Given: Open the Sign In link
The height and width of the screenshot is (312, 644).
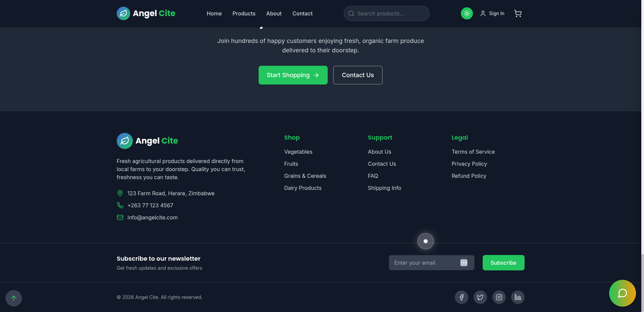Looking at the screenshot, I should 492,13.
